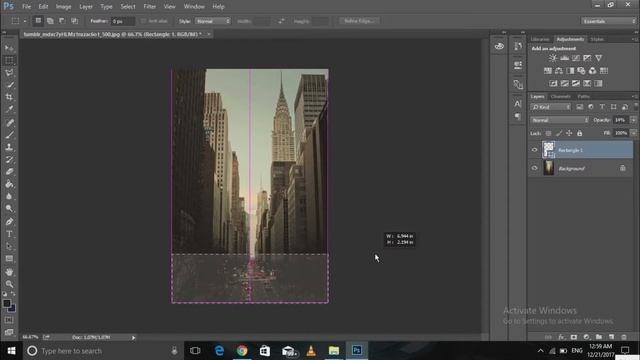This screenshot has height=360, width=640.
Task: Select the Pen tool
Action: coord(9,222)
